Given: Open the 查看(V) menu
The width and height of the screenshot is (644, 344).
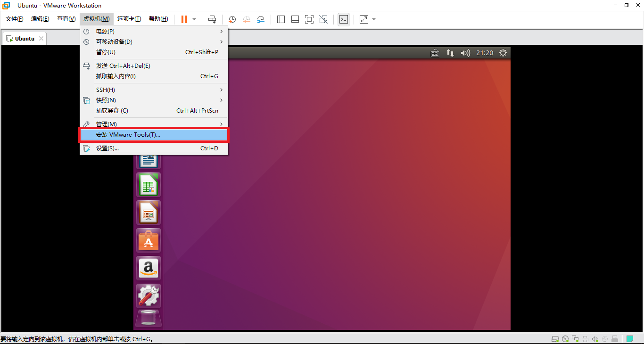Looking at the screenshot, I should coord(66,19).
